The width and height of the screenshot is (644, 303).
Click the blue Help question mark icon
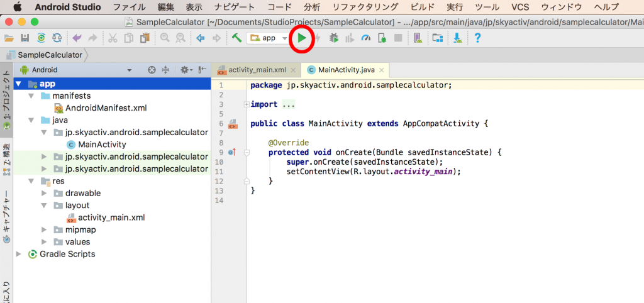[x=477, y=38]
